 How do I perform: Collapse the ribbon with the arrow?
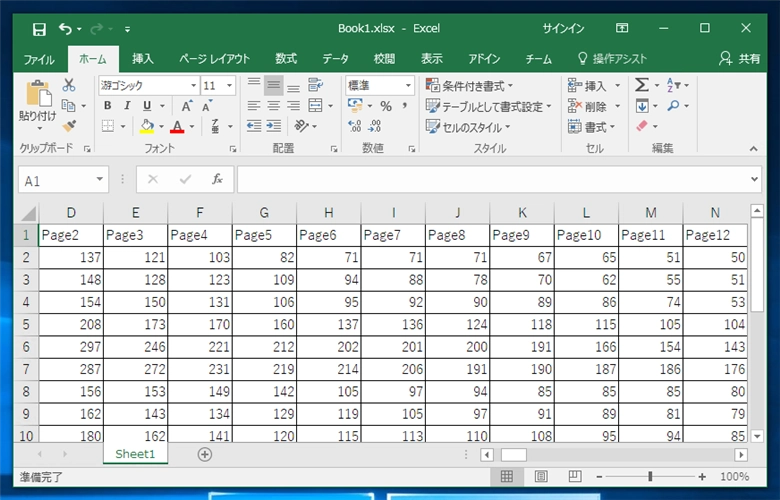(754, 148)
